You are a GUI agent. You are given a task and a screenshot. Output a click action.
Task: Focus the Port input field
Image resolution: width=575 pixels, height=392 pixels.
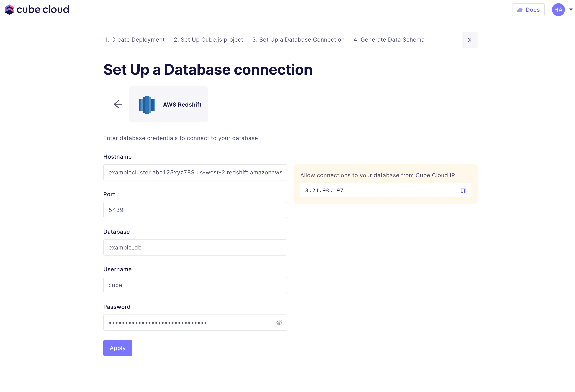tap(195, 210)
